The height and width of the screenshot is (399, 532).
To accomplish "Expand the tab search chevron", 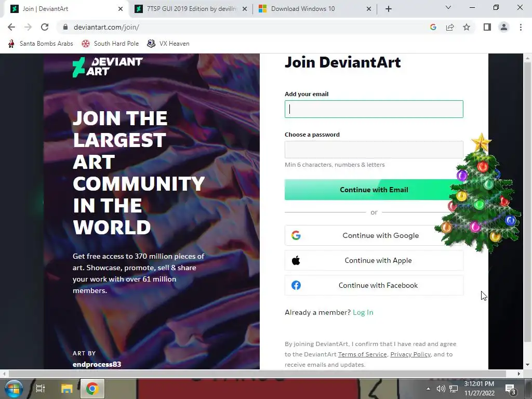I will 448,7.
